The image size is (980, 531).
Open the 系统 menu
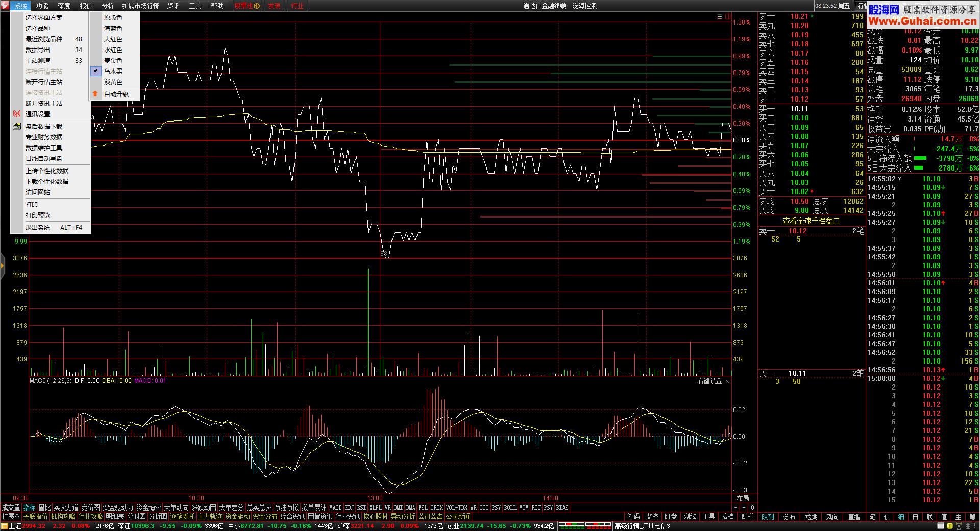tap(21, 6)
